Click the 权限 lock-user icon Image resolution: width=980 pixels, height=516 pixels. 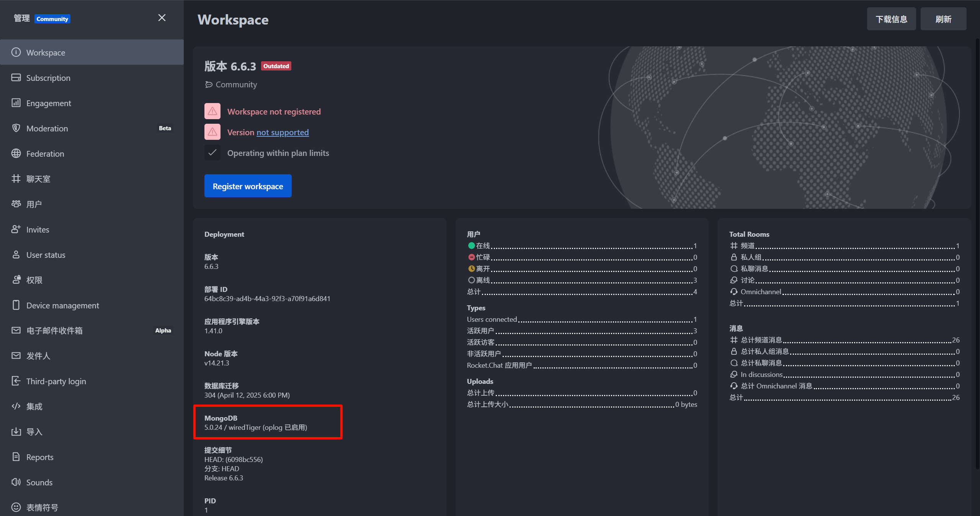click(16, 280)
